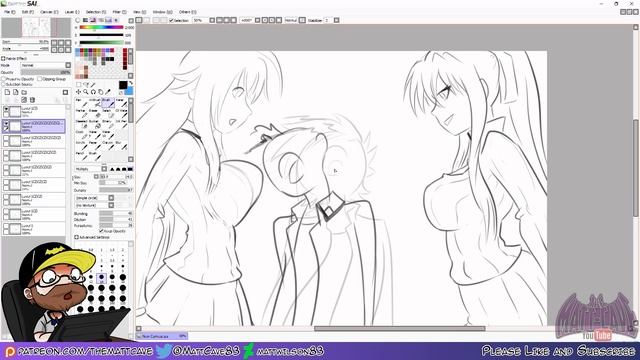Show the RGB slider panel
This screenshot has width=640, height=360.
(x=85, y=20)
